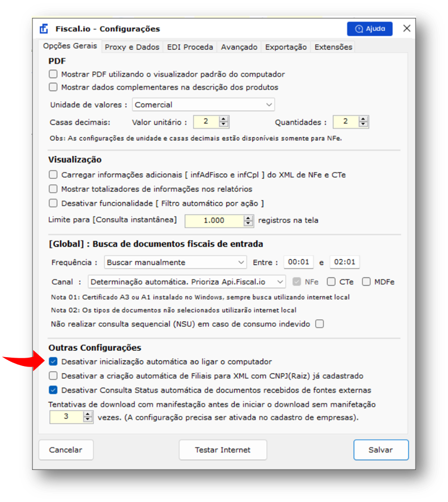Close the Configurações dialog window

[407, 29]
